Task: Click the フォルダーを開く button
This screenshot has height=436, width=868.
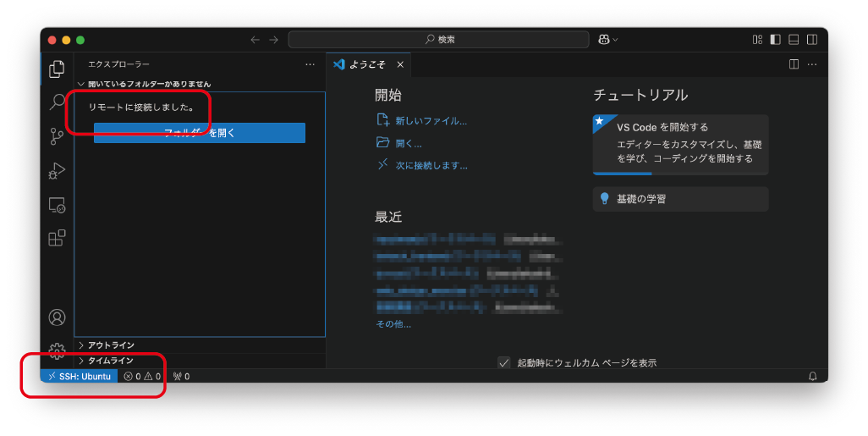Action: [x=200, y=133]
